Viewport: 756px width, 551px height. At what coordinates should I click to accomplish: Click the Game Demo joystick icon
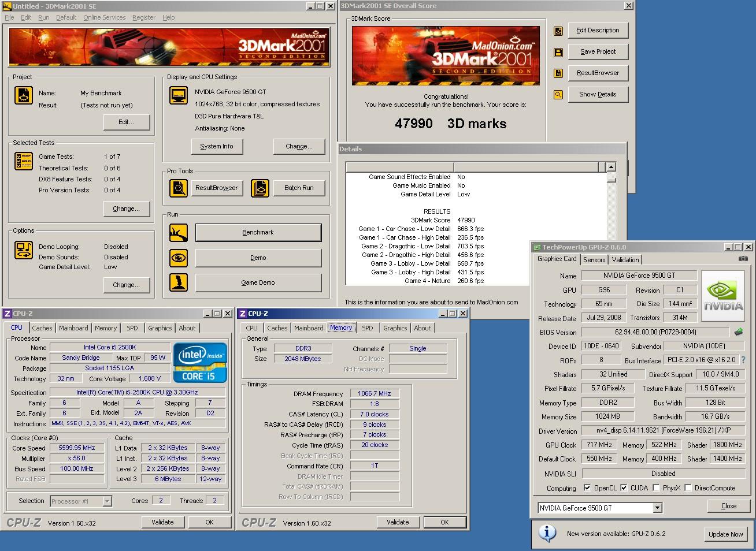point(179,282)
